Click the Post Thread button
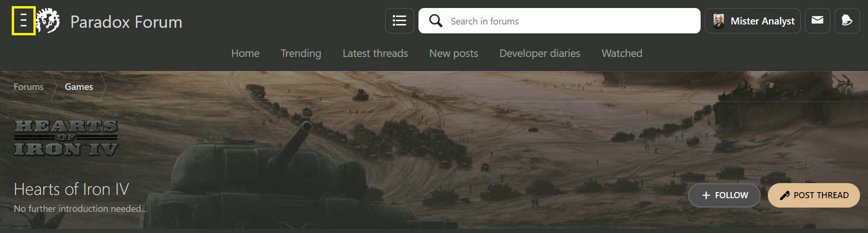868x233 pixels. 814,195
